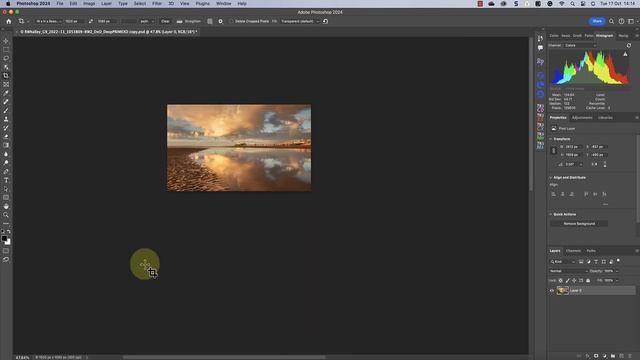Toggle the layer filter on/off switch
The image size is (640, 360).
pos(619,261)
